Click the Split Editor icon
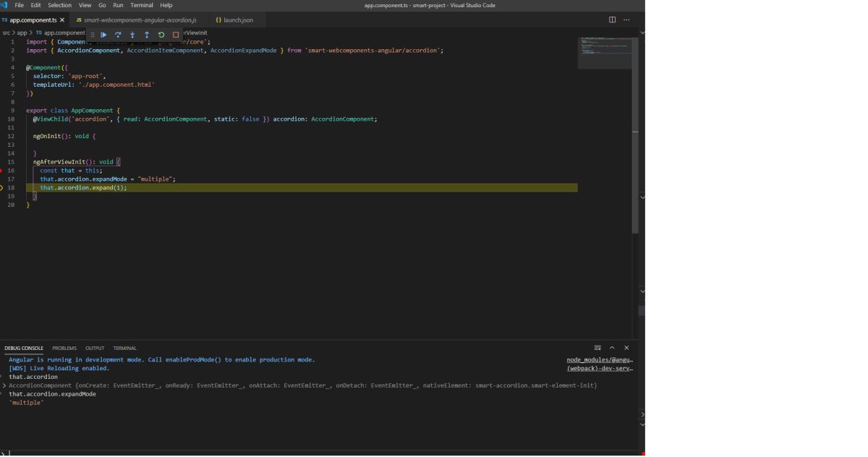Viewport: 868px width, 457px height. tap(612, 20)
